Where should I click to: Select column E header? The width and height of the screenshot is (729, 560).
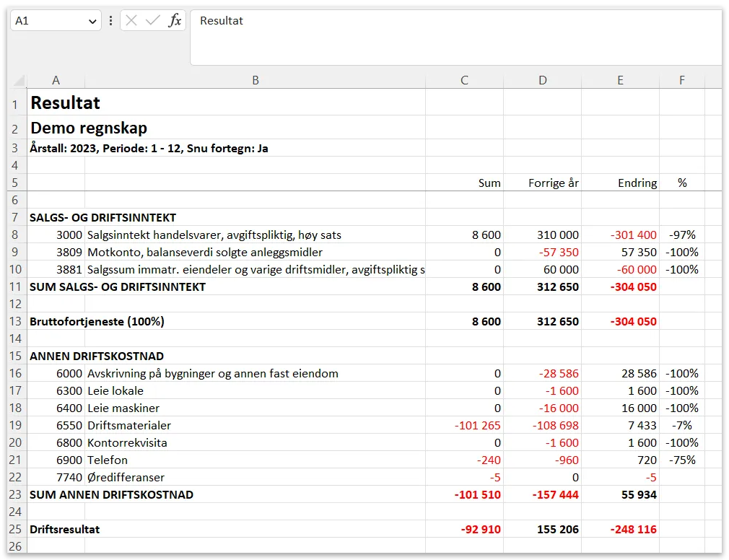click(620, 81)
